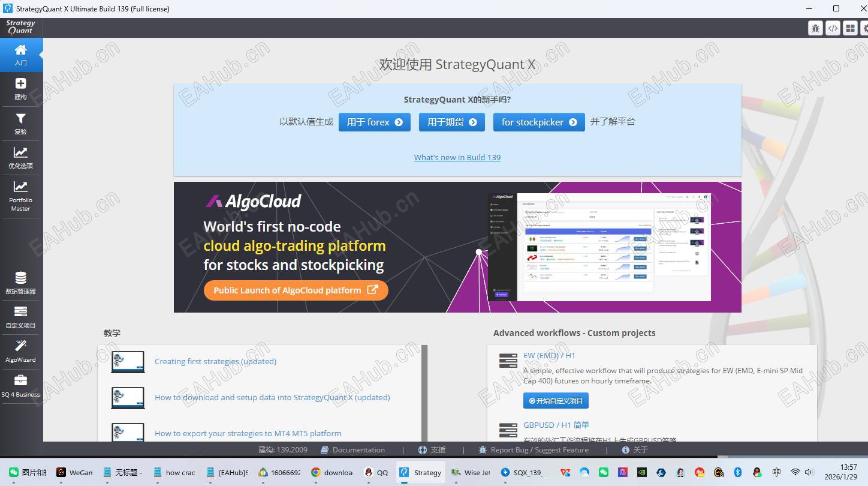Click Public Launch of AlgoCloud platform button
The image size is (868, 486).
(x=296, y=290)
